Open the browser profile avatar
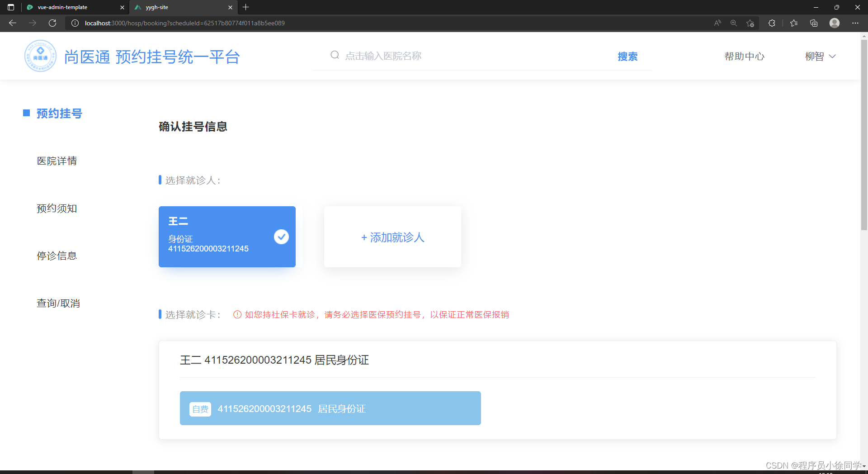 tap(835, 23)
